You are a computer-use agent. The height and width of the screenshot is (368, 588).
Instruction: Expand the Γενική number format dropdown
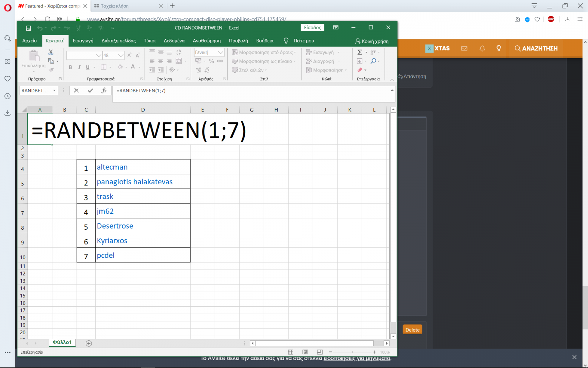(x=220, y=52)
